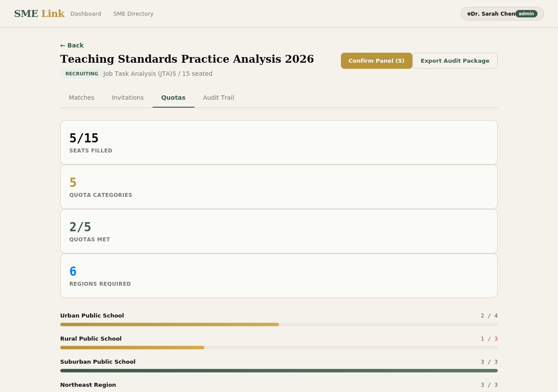The image size is (558, 392).
Task: Navigate back using the Back link
Action: [x=71, y=45]
